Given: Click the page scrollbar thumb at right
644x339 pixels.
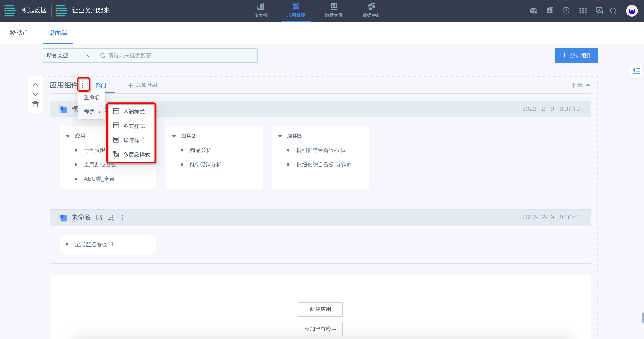Looking at the screenshot, I should 642,318.
